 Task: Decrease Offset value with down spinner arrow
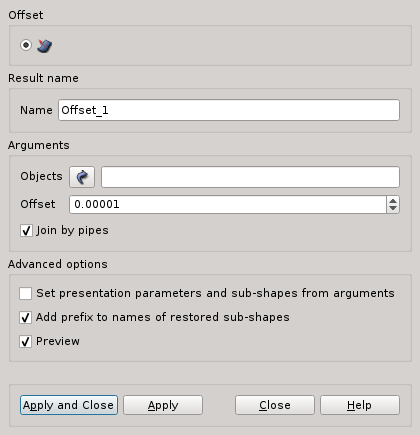click(393, 208)
